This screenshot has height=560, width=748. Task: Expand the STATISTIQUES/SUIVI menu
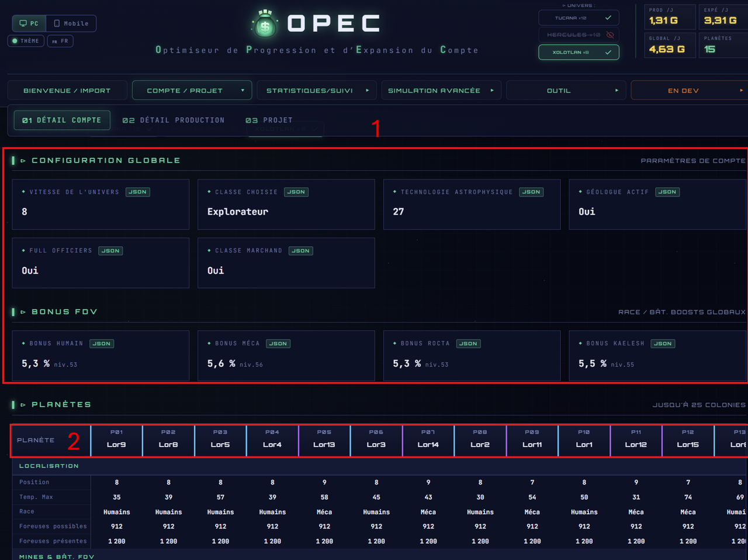[317, 91]
